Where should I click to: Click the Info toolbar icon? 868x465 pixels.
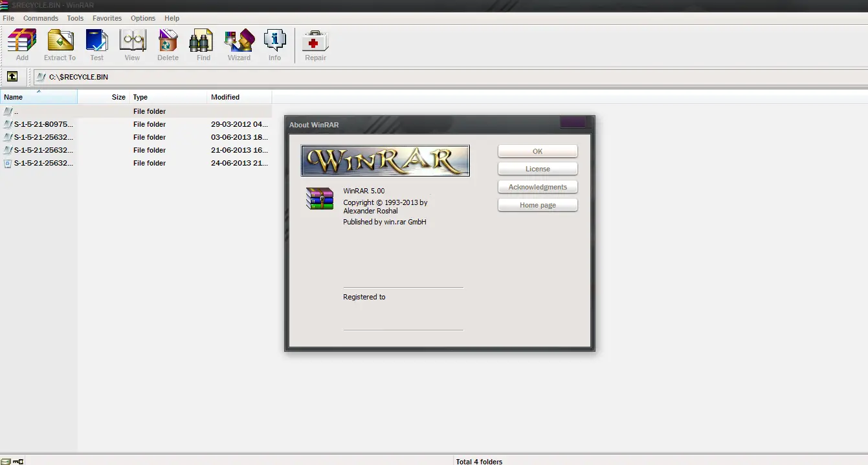tap(275, 41)
